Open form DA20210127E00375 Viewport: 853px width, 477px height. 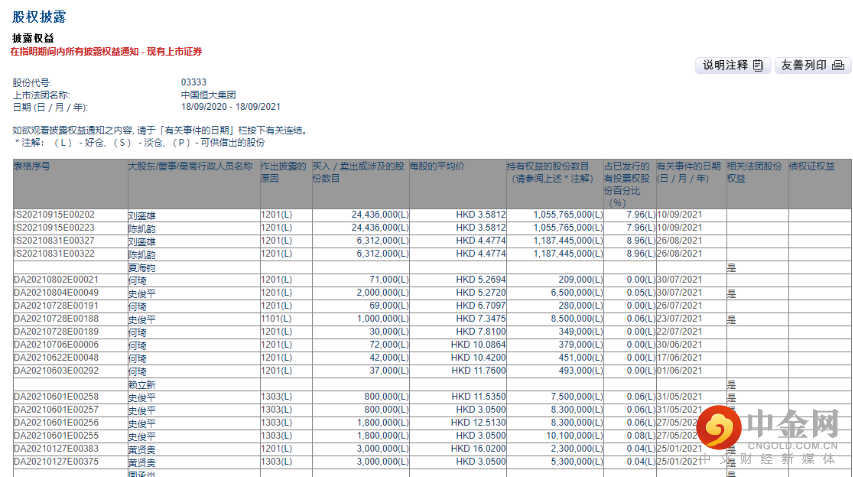(x=56, y=462)
